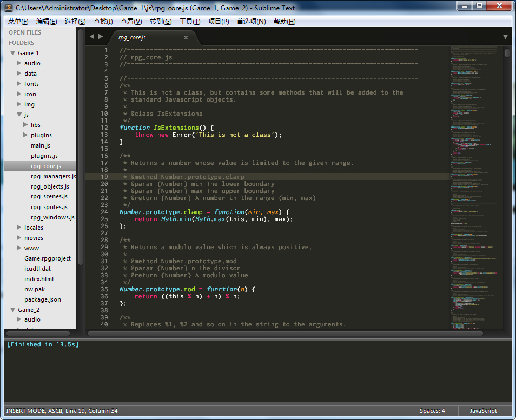Collapse the Game_1 folder

point(13,52)
